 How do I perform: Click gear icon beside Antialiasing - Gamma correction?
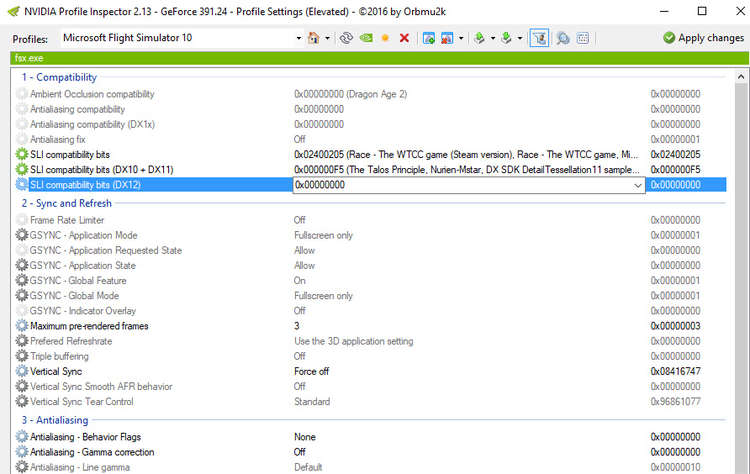point(22,452)
